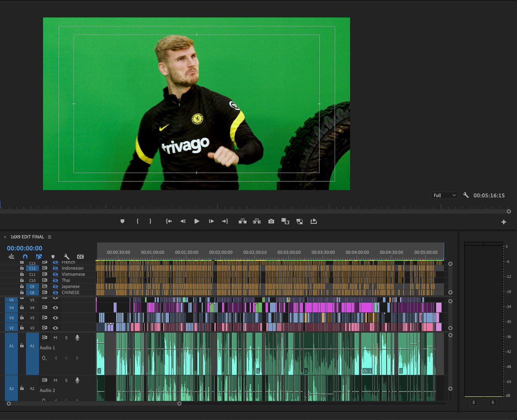Solo the Audio 2 track
This screenshot has height=420, width=517.
pyautogui.click(x=66, y=380)
